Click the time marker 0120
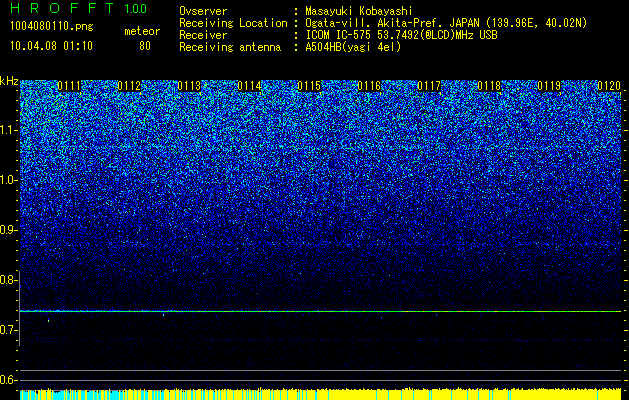Screen dimensions: 629x400 click(609, 86)
